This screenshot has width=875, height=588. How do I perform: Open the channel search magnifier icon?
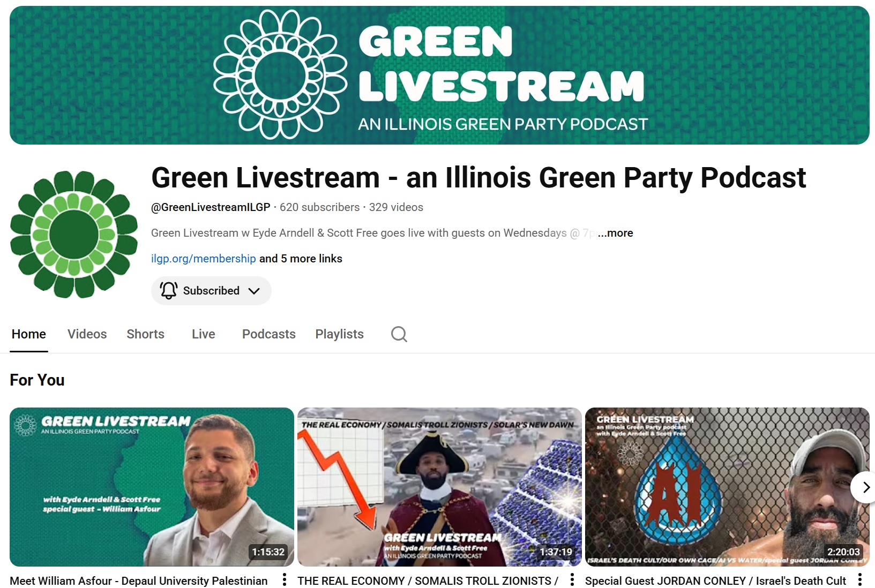click(x=399, y=334)
